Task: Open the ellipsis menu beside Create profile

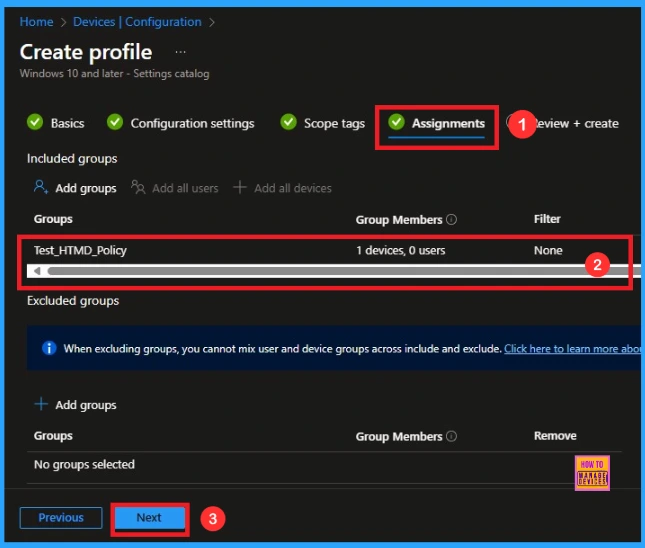Action: point(180,52)
